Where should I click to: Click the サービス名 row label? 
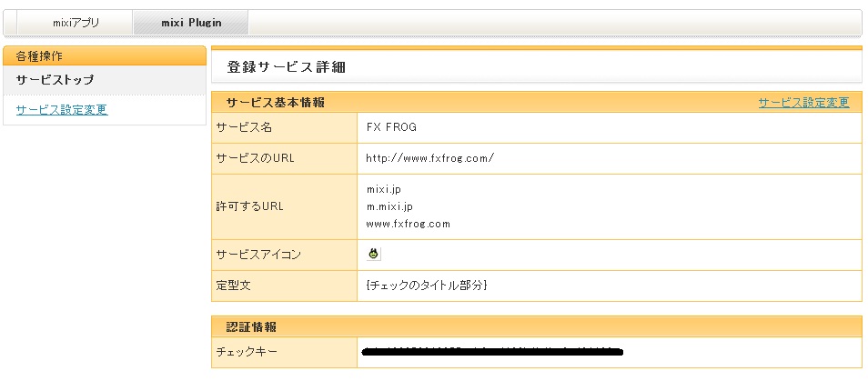244,127
